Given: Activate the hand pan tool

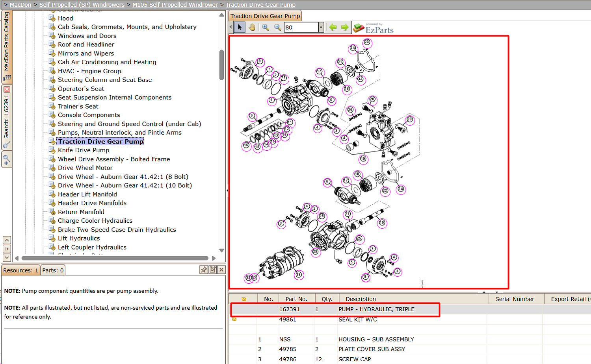Looking at the screenshot, I should tap(252, 27).
